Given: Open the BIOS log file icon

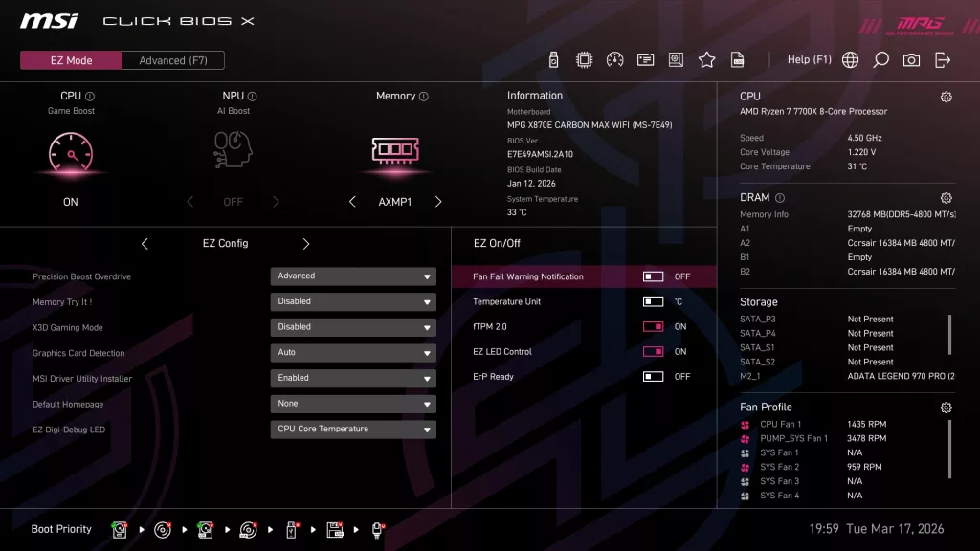Looking at the screenshot, I should (737, 58).
